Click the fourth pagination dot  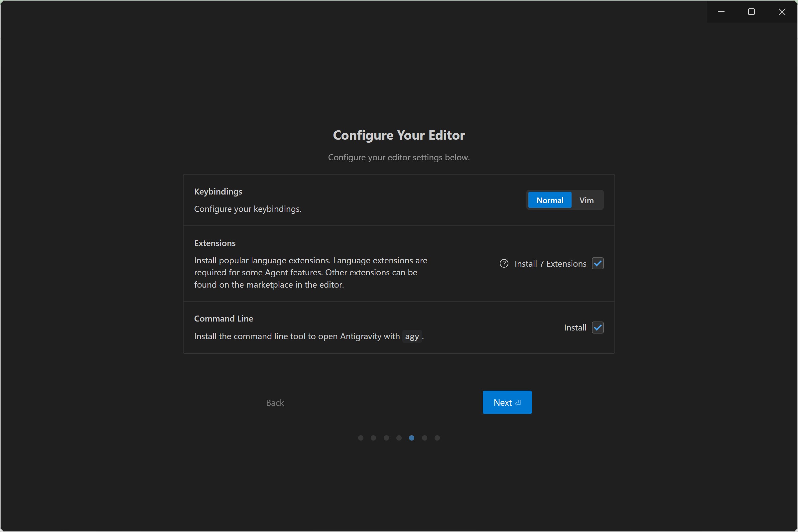point(399,438)
